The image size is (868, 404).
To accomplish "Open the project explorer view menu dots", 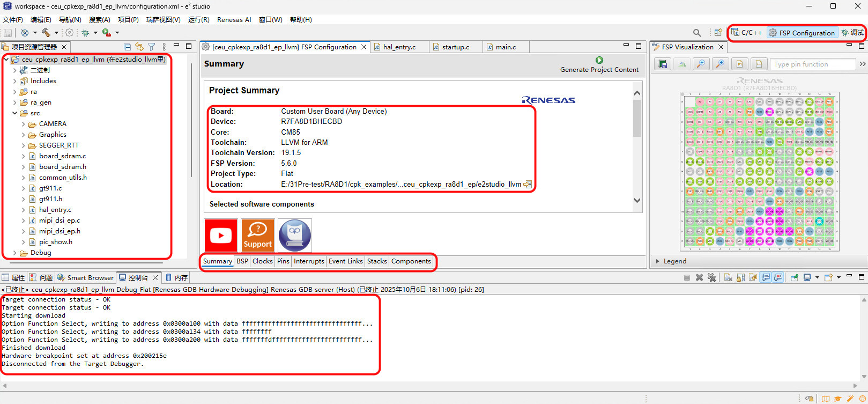I will coord(164,47).
